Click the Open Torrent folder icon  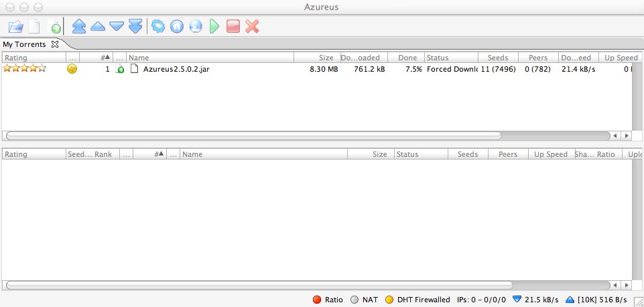click(15, 27)
